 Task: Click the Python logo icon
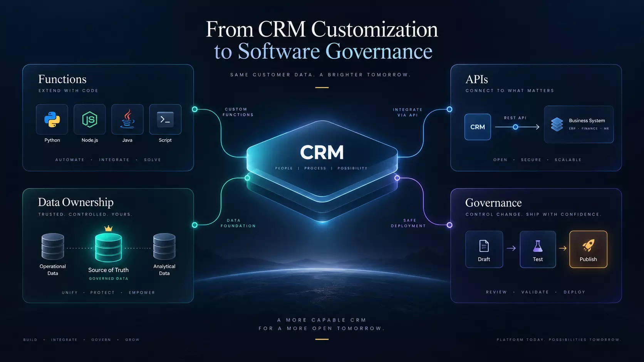[52, 119]
